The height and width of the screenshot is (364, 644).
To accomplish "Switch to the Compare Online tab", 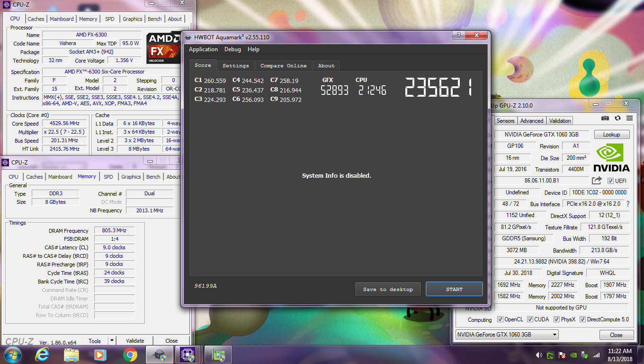I will coord(284,65).
